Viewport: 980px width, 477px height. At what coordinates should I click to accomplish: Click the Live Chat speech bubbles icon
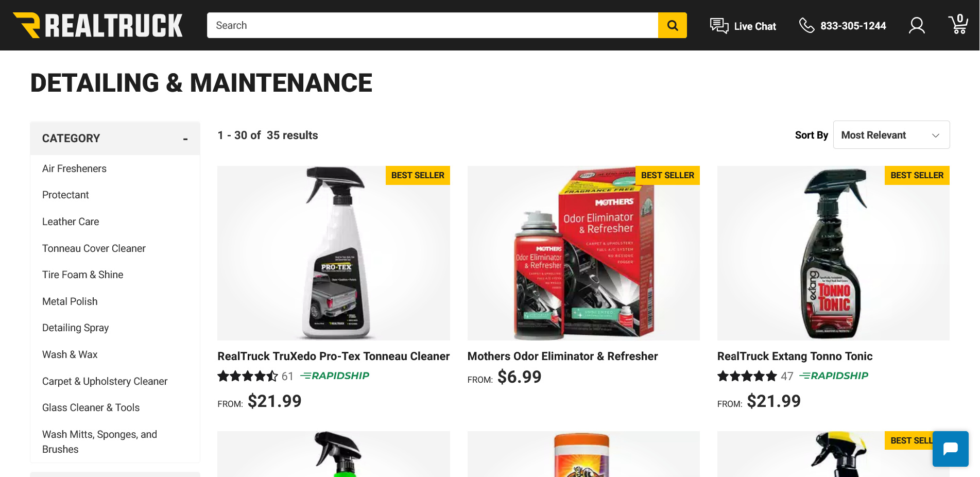point(719,25)
